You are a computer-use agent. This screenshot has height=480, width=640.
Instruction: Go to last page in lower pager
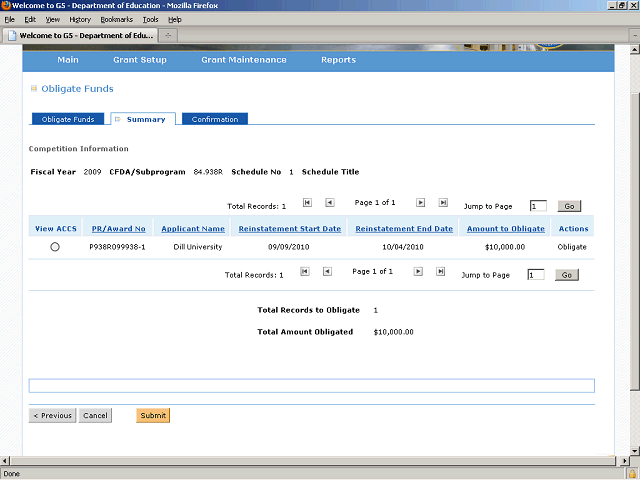pos(440,271)
